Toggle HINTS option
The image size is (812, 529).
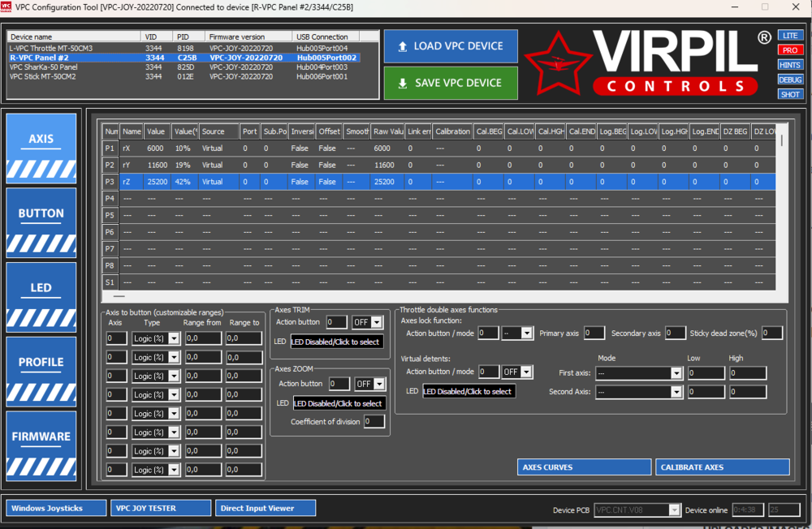[x=790, y=65]
